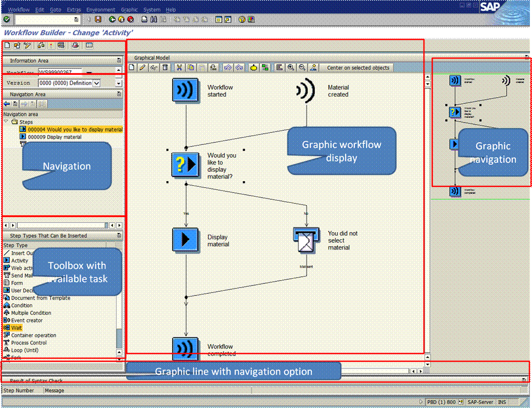Click the green Enter checkmark icon

6,20
